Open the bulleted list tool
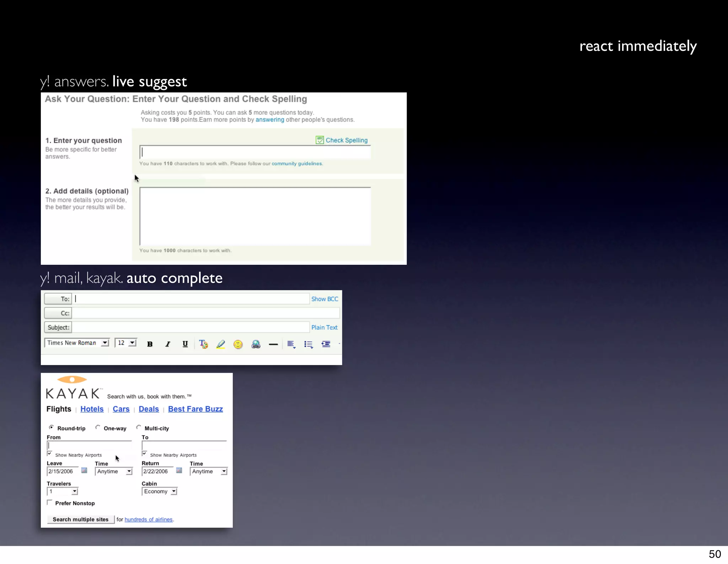728x564 pixels. 309,344
